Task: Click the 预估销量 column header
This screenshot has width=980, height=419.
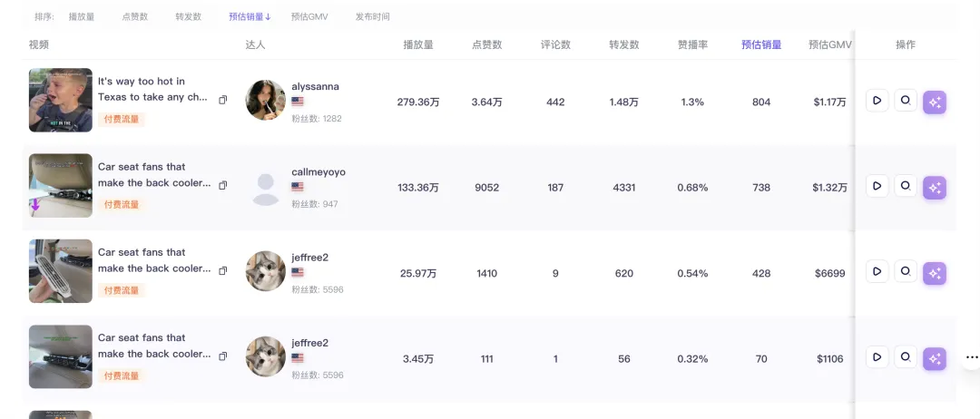Action: pos(761,45)
